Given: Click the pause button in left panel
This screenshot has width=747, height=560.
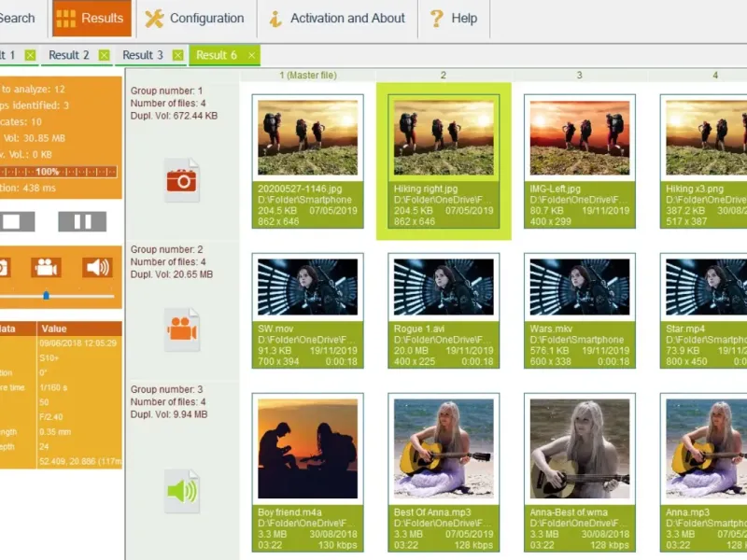Looking at the screenshot, I should pyautogui.click(x=82, y=222).
